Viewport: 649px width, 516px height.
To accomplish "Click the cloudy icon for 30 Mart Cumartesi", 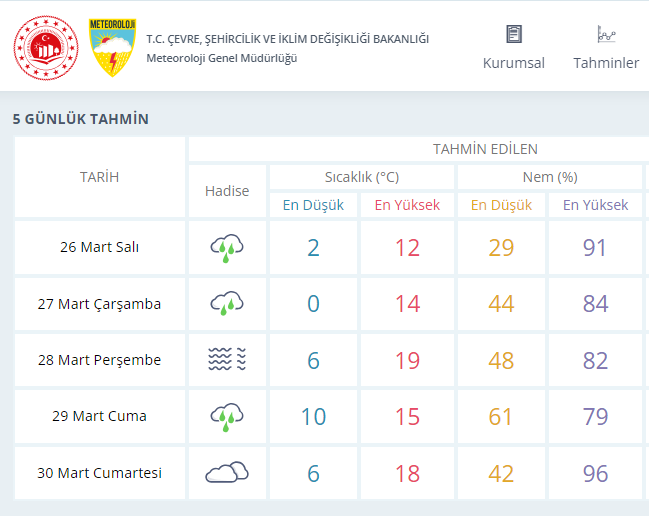I will click(227, 472).
